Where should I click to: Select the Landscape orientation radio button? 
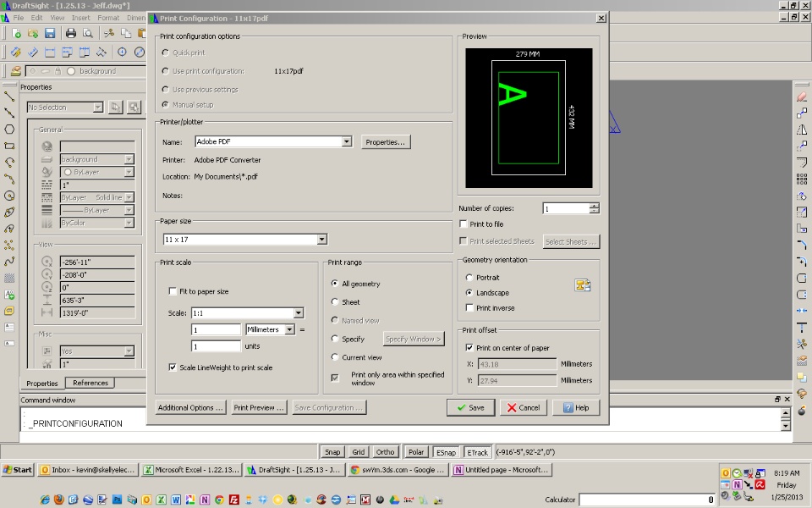coord(469,292)
